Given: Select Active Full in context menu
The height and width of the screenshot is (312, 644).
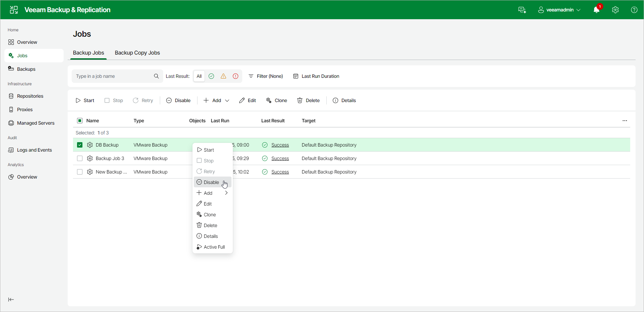Looking at the screenshot, I should click(213, 247).
